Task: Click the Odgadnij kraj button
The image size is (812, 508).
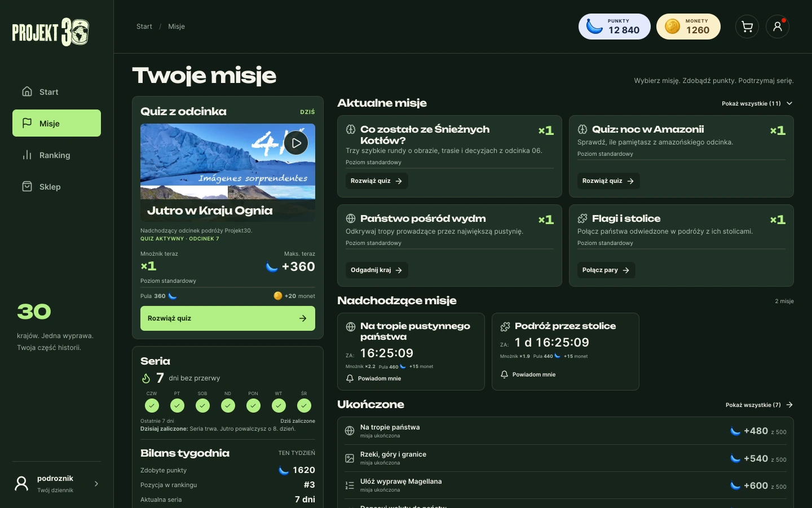Action: tap(377, 270)
